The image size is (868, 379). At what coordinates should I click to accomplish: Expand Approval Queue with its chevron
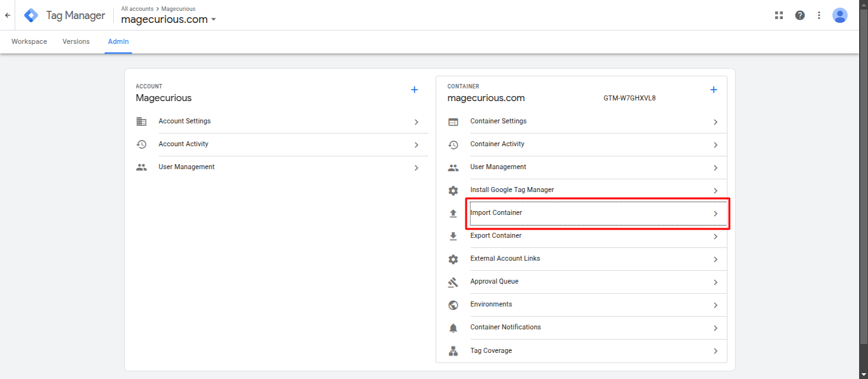point(715,282)
